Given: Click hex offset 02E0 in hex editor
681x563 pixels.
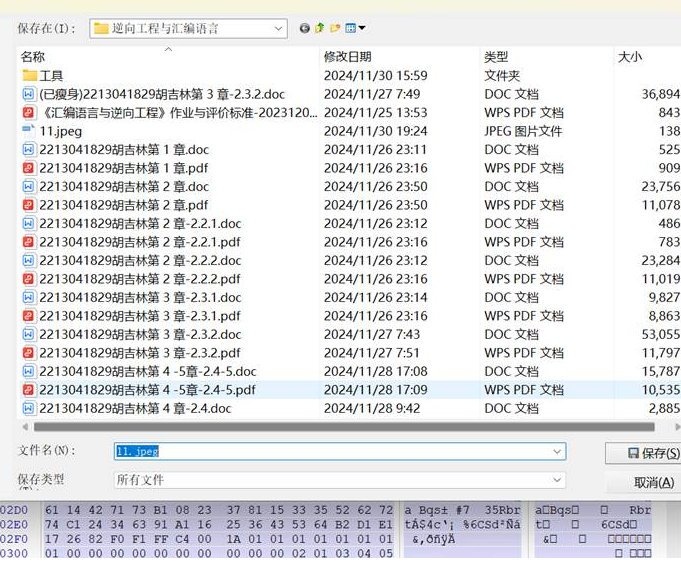Looking at the screenshot, I should pyautogui.click(x=14, y=525).
